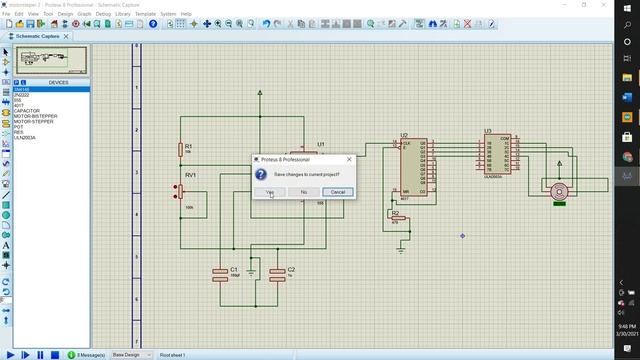Close the Schematic Capture tab
The image size is (640, 360).
point(66,36)
